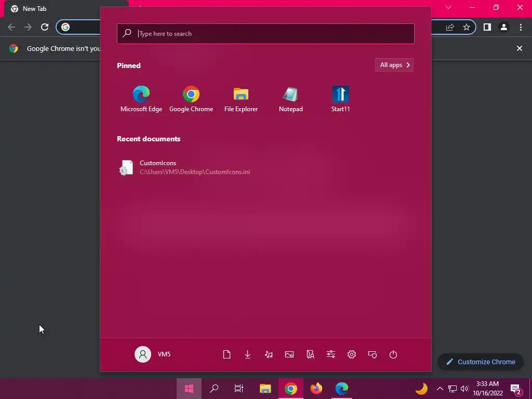Open the network shield shortcut in Start footer
Image resolution: width=532 pixels, height=399 pixels.
tap(372, 354)
